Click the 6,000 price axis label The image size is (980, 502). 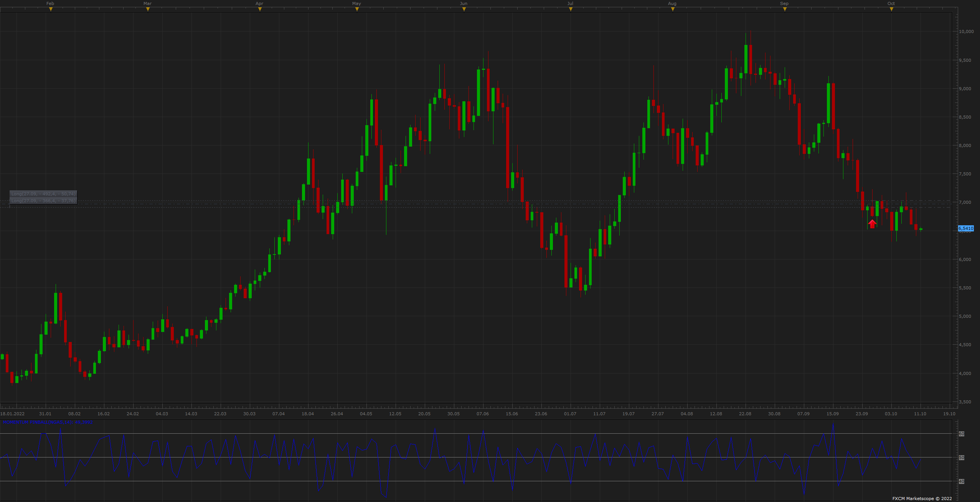pos(965,259)
